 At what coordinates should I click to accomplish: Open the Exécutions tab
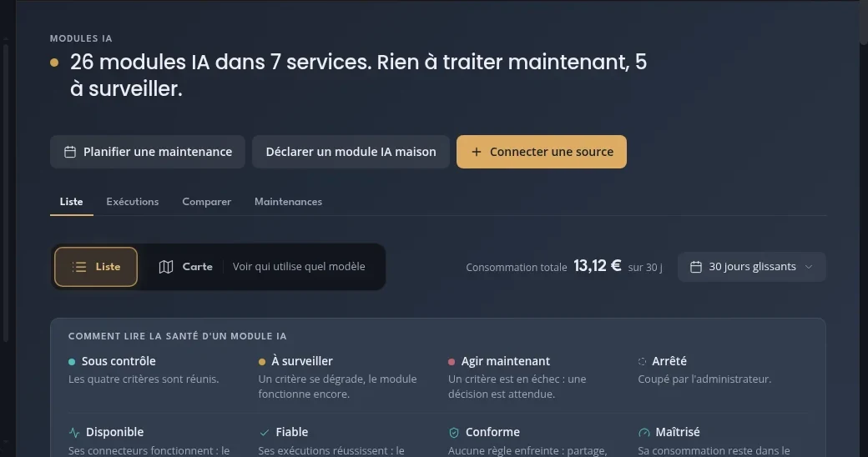tap(133, 201)
